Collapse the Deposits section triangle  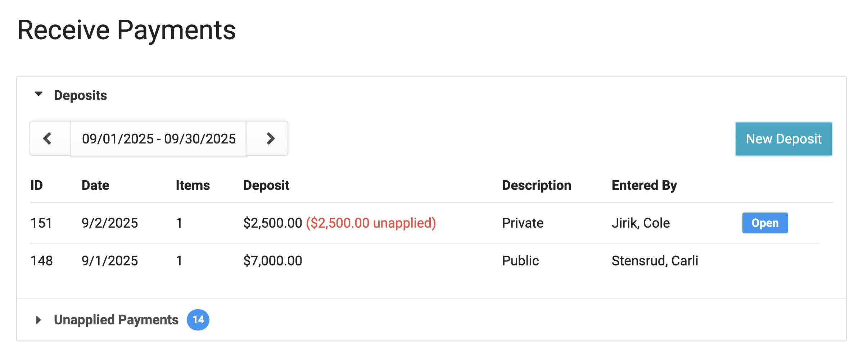[x=39, y=94]
